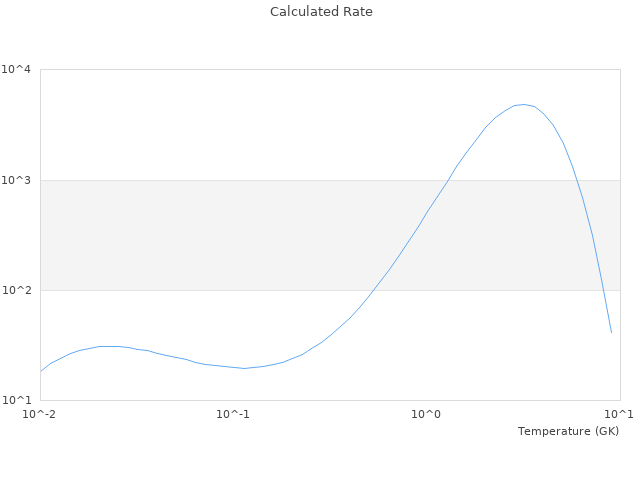This screenshot has height=480, width=640.
Task: Select the 10^3 y-axis tick label
Action: 16,180
